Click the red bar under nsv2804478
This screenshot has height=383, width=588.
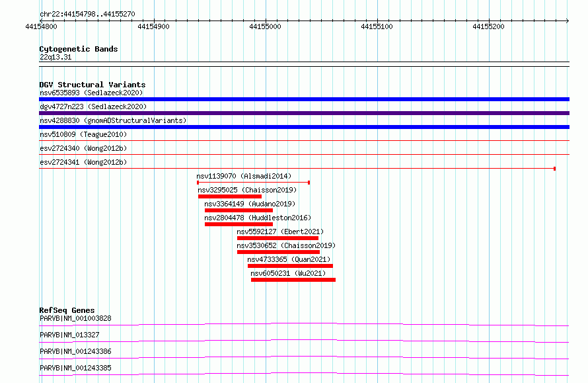pyautogui.click(x=239, y=224)
